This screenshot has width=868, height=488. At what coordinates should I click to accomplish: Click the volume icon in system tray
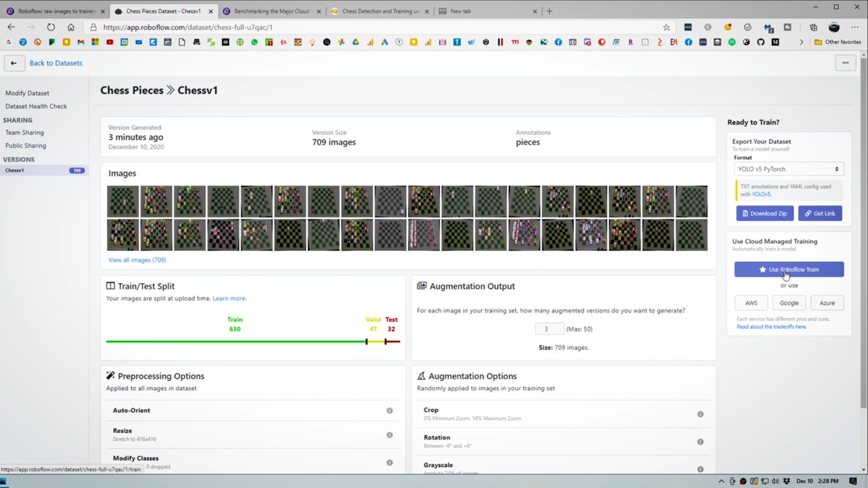tap(775, 481)
